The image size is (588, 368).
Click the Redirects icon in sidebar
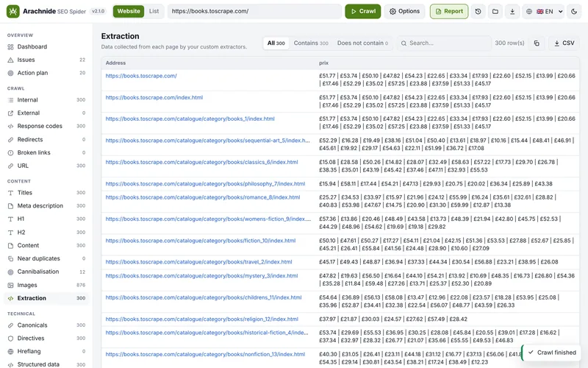10,139
